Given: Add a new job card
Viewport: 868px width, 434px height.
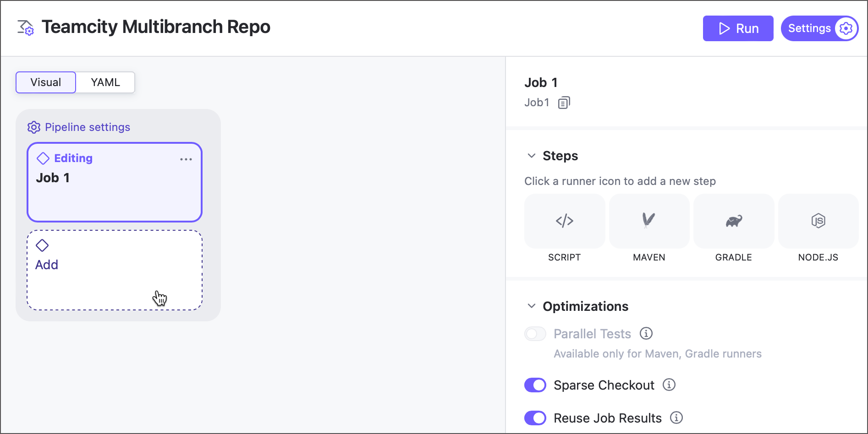Looking at the screenshot, I should click(x=115, y=270).
